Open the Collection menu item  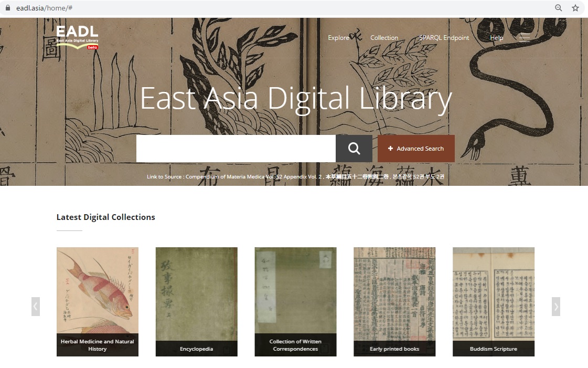click(384, 38)
